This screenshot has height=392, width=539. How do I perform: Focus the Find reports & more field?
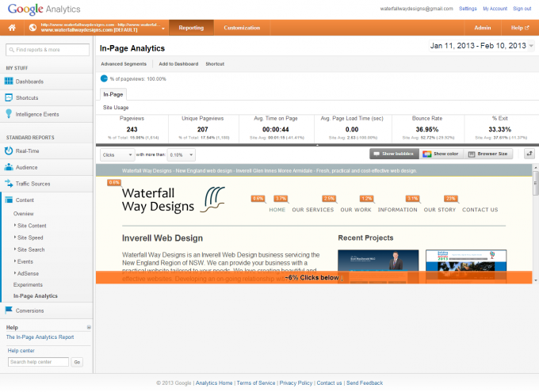tap(48, 50)
